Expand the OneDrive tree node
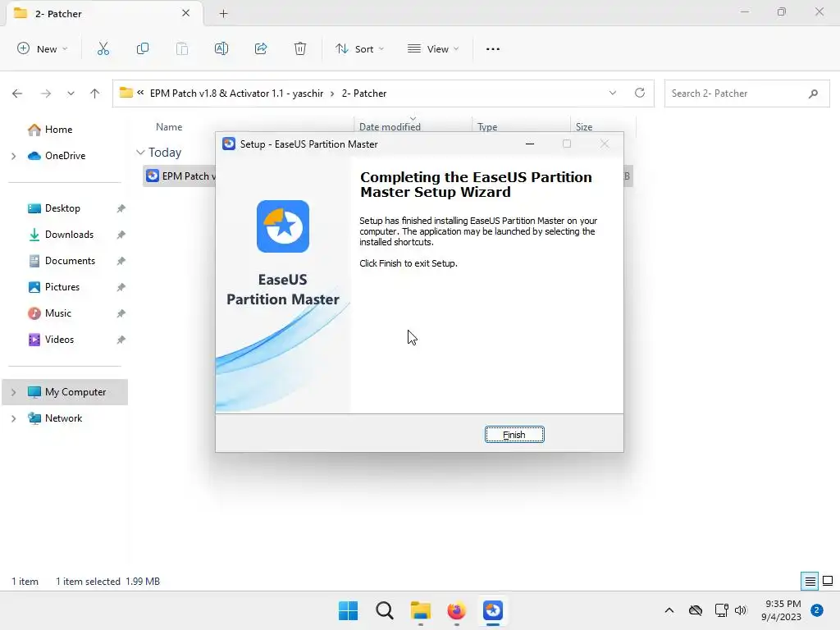 pos(13,156)
